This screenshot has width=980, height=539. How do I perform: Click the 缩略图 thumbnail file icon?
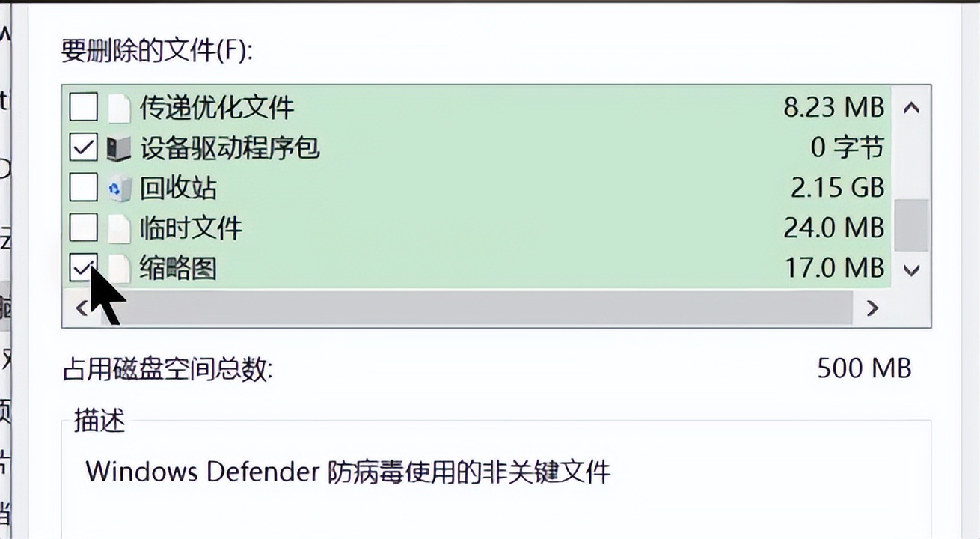(117, 268)
